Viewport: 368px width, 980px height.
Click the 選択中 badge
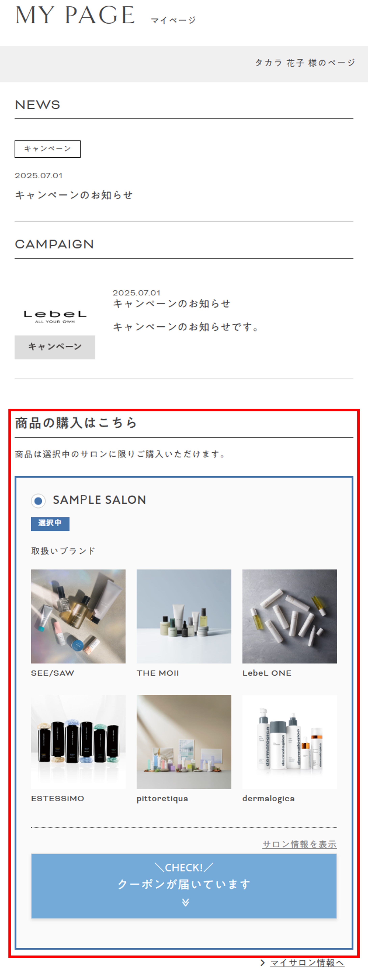(x=50, y=524)
